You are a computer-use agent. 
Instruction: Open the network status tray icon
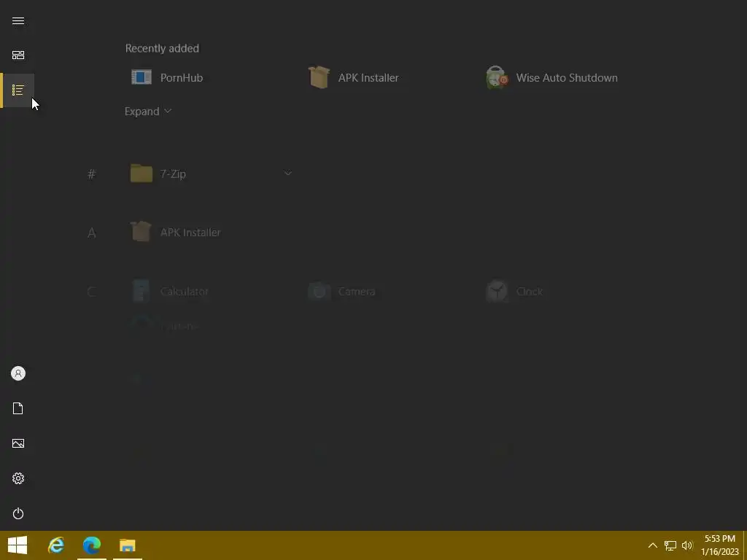tap(670, 545)
